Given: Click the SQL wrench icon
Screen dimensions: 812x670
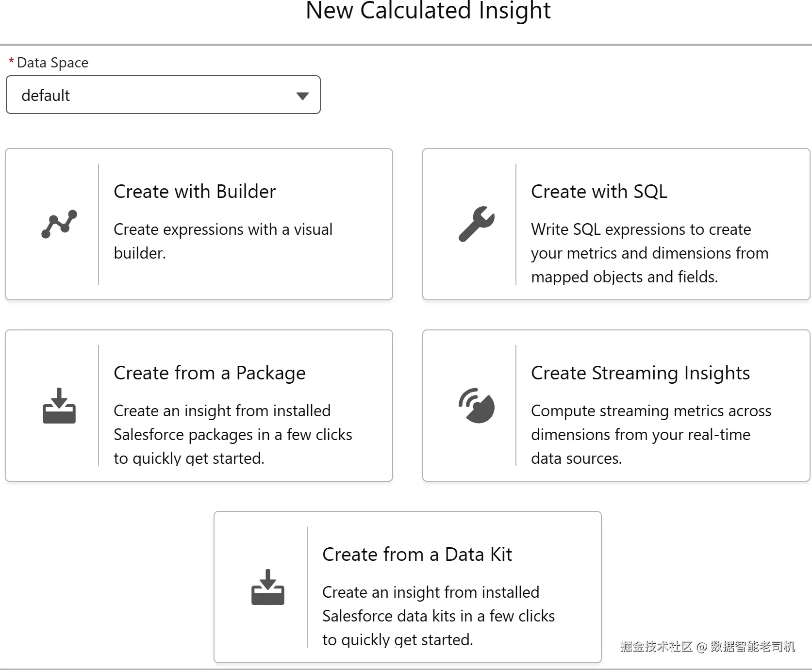Looking at the screenshot, I should (477, 224).
